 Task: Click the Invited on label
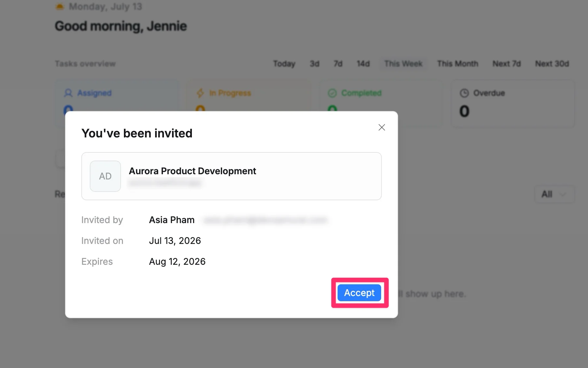click(x=102, y=241)
